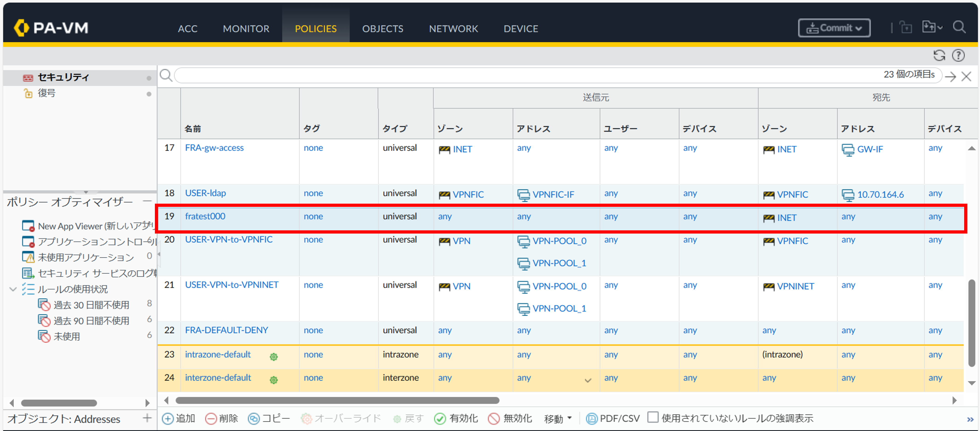Collapse the ルールの使用状況 tree node

pyautogui.click(x=13, y=289)
